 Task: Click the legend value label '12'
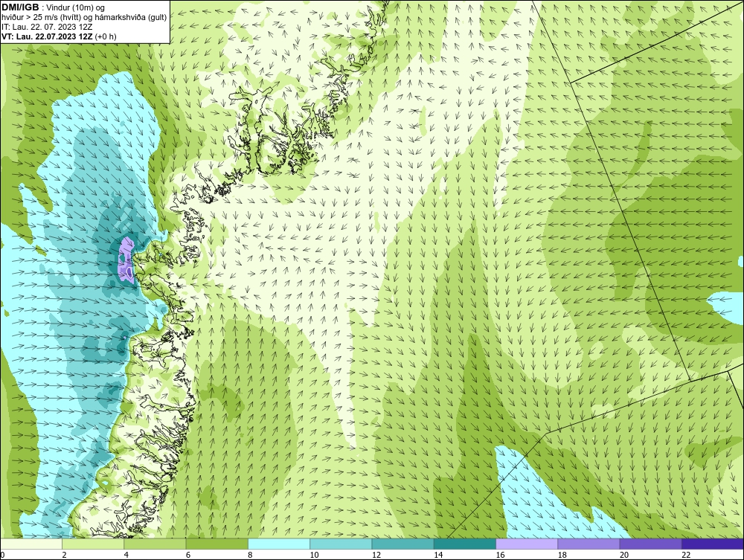pyautogui.click(x=376, y=556)
